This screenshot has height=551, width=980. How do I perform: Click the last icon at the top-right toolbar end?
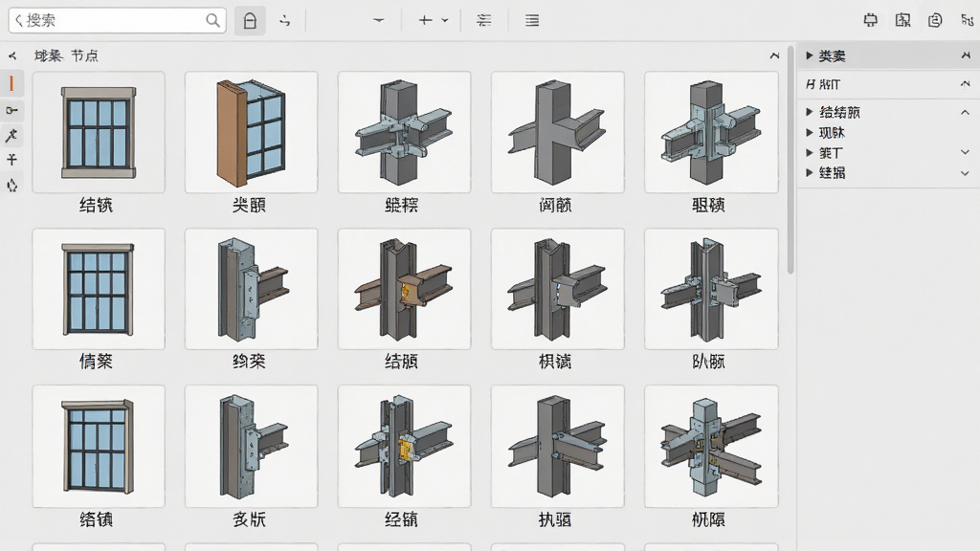click(x=968, y=21)
